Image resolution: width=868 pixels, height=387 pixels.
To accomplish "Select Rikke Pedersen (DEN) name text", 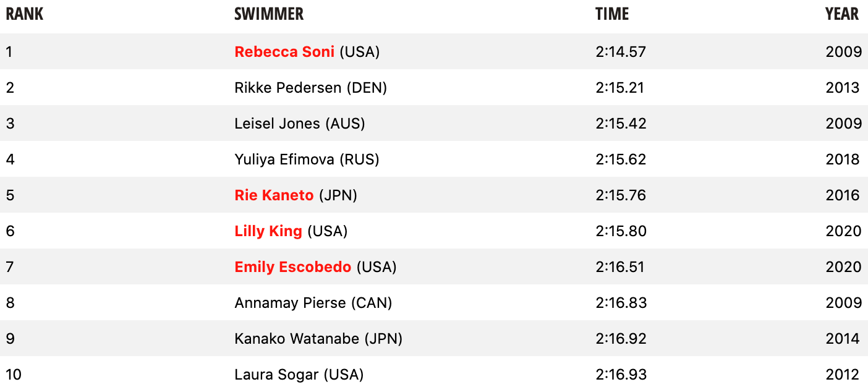I will (x=310, y=88).
